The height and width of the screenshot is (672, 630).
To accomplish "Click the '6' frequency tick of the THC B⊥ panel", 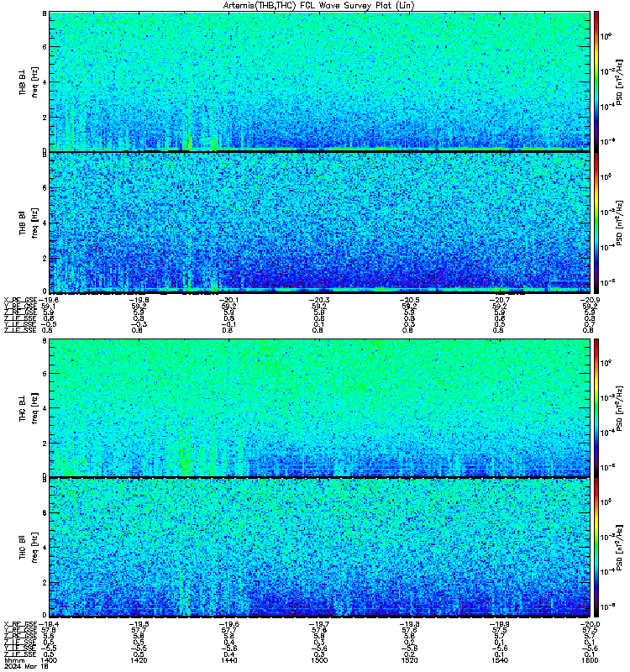I will [x=45, y=374].
